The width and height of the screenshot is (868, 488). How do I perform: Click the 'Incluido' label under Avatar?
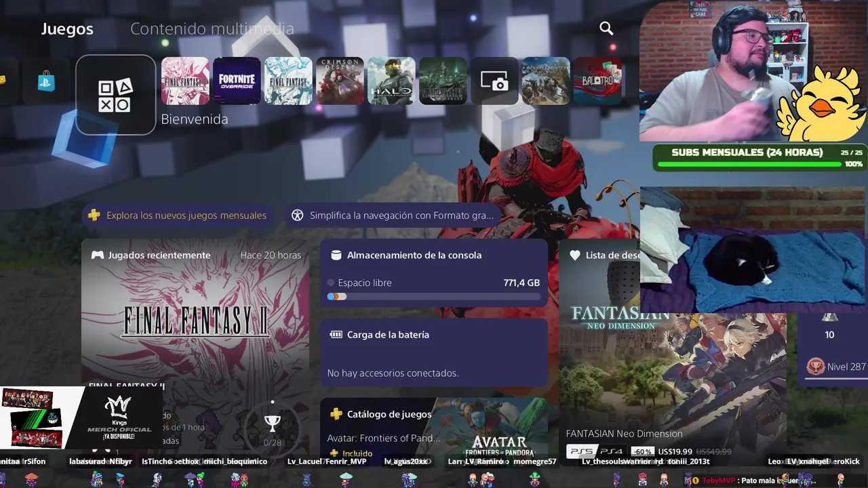point(357,453)
